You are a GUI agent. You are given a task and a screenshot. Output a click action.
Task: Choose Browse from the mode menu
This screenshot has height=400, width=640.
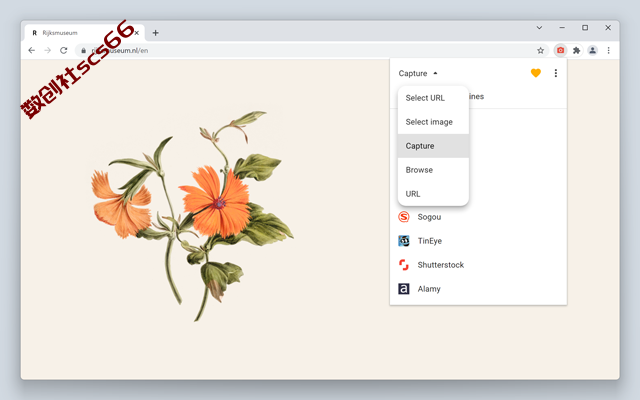433,170
